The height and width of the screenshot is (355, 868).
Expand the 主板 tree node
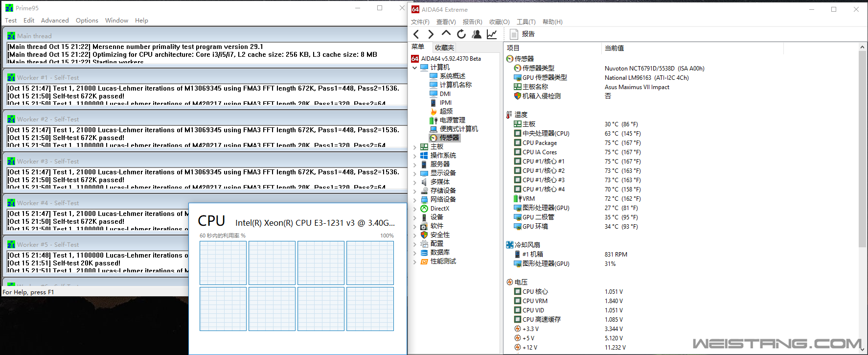click(415, 147)
